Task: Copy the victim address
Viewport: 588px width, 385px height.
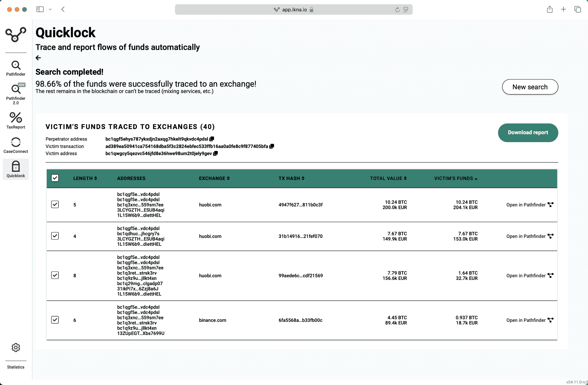Action: tap(216, 153)
